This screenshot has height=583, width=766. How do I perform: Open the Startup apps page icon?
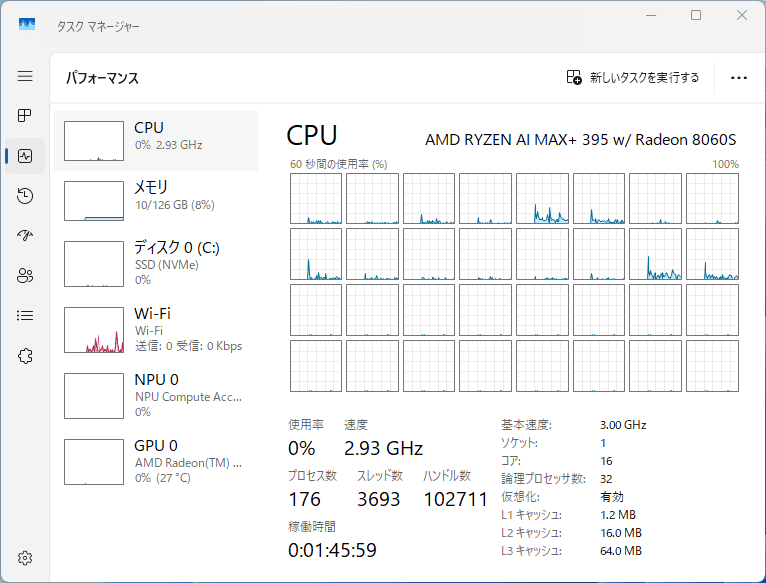(x=25, y=236)
